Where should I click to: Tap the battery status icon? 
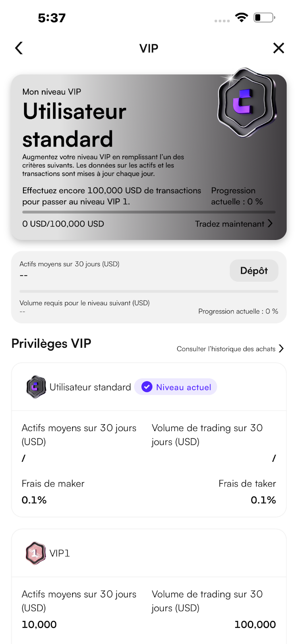pyautogui.click(x=264, y=17)
